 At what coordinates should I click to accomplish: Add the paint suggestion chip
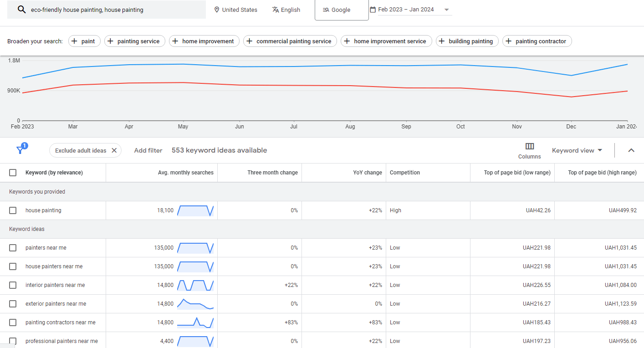(84, 41)
